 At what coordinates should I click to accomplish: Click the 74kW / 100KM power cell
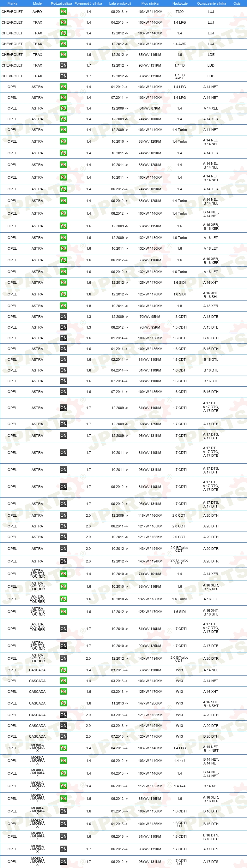(x=150, y=119)
